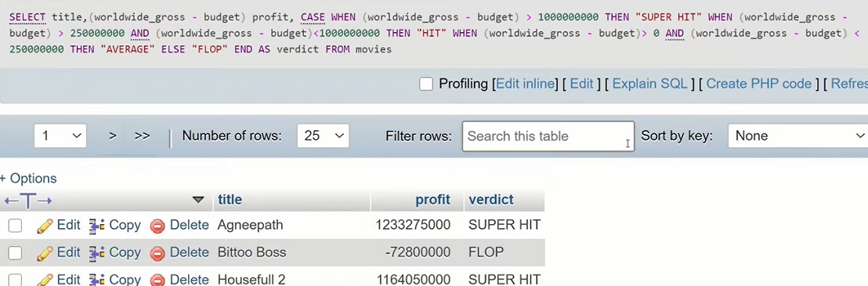Image resolution: width=868 pixels, height=286 pixels.
Task: Click the profit value 1233275000
Action: [413, 225]
